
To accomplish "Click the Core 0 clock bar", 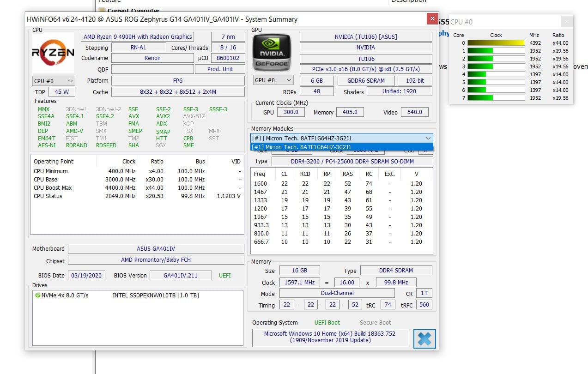I will 496,43.
